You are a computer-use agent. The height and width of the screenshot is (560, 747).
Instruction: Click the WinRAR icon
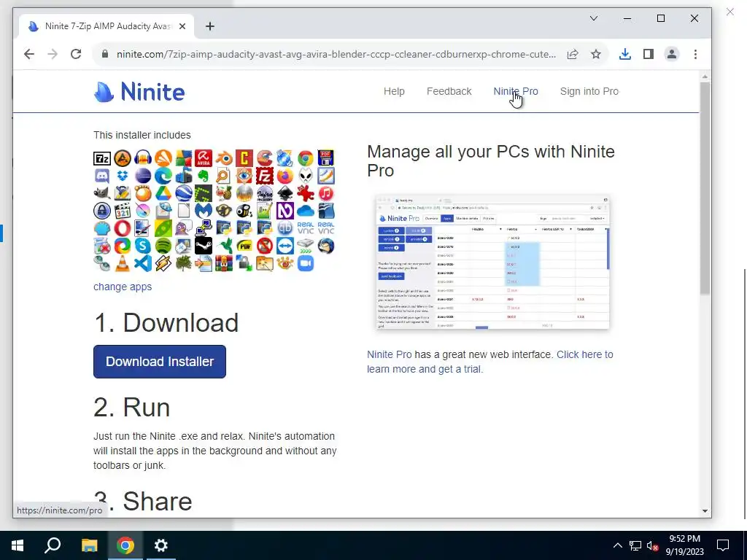(x=224, y=263)
